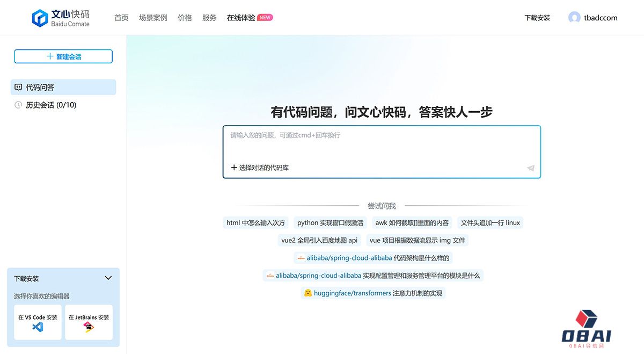Click the flame icon before alibaba/spring-cloud-alibaba
Viewport: 644px width, 354px height.
coord(301,258)
